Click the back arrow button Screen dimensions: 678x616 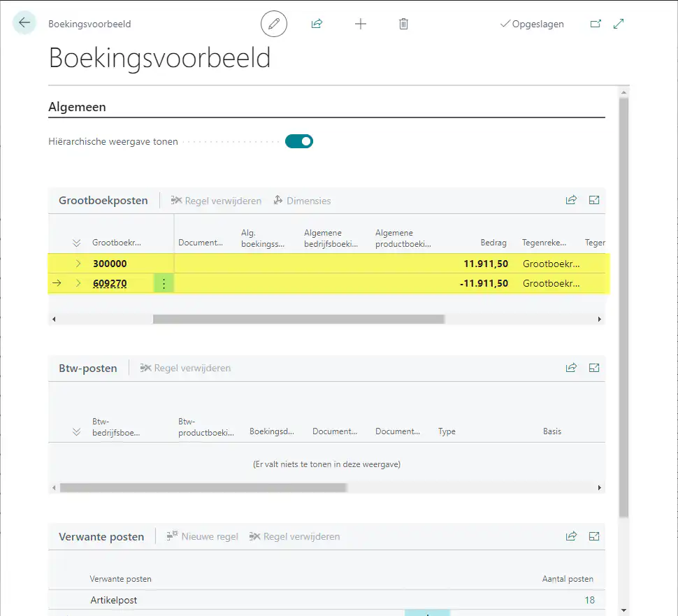coord(24,23)
